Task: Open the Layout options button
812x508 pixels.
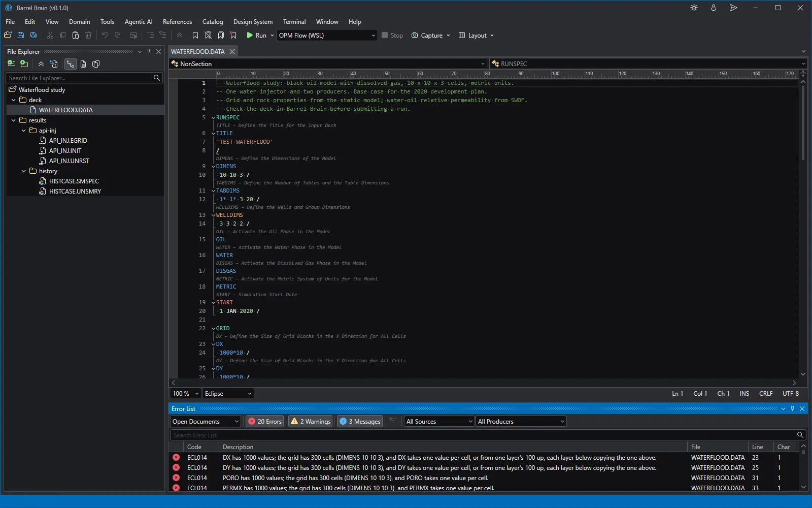Action: click(476, 35)
